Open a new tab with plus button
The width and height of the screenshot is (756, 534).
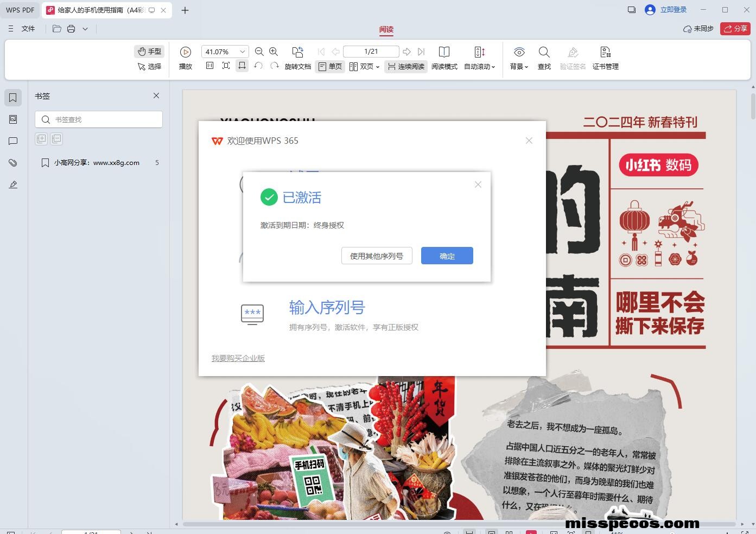pyautogui.click(x=185, y=10)
